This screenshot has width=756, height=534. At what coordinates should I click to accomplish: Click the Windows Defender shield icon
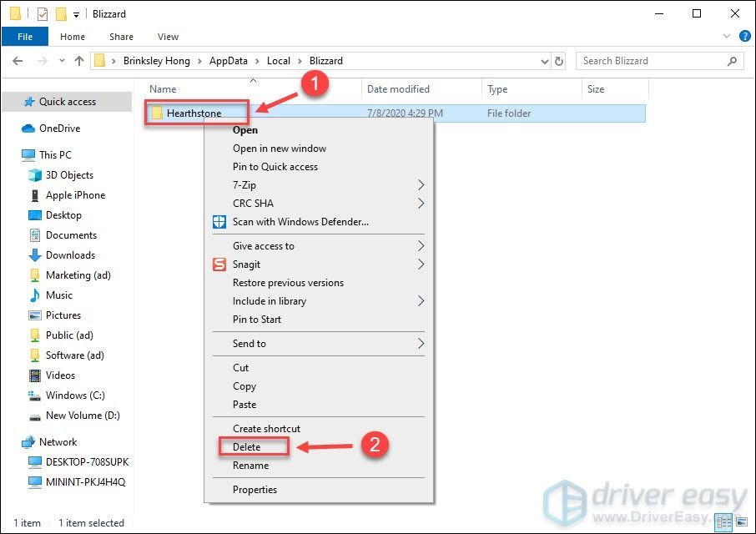click(219, 222)
